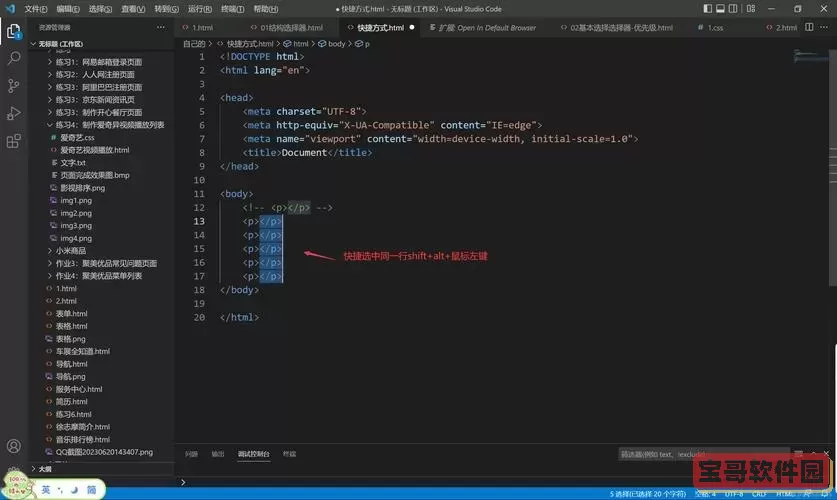837x500 pixels.
Task: Switch to the 输出 panel tab
Action: (218, 454)
